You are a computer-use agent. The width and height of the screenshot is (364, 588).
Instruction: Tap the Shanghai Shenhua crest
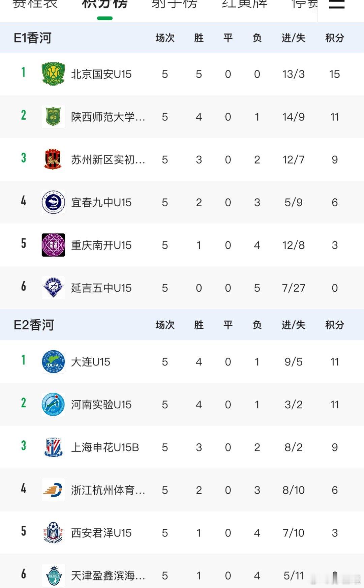(x=53, y=447)
